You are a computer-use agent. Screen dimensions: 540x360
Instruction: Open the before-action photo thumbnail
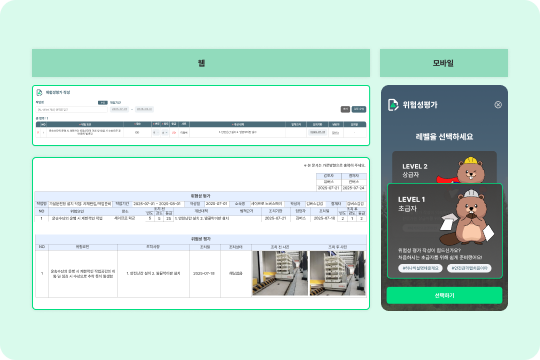coord(280,273)
